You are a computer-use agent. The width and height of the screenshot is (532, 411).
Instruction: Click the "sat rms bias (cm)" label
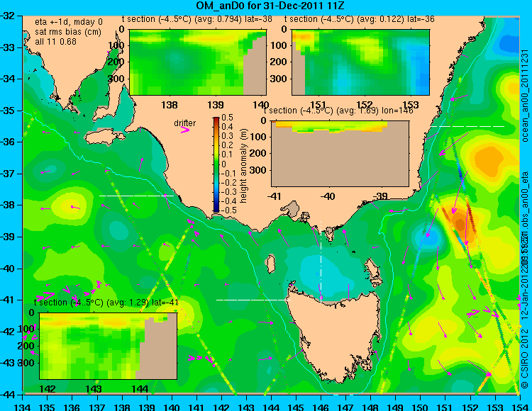click(68, 32)
